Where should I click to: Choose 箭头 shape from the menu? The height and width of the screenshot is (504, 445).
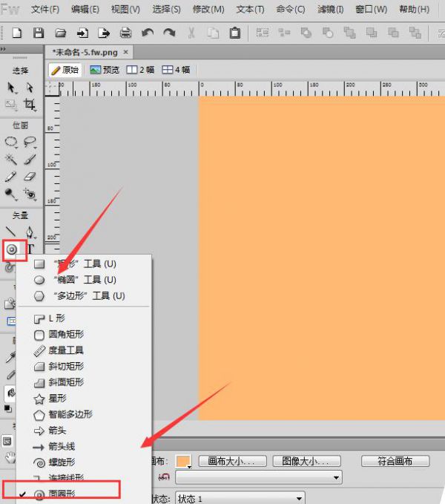(84, 431)
